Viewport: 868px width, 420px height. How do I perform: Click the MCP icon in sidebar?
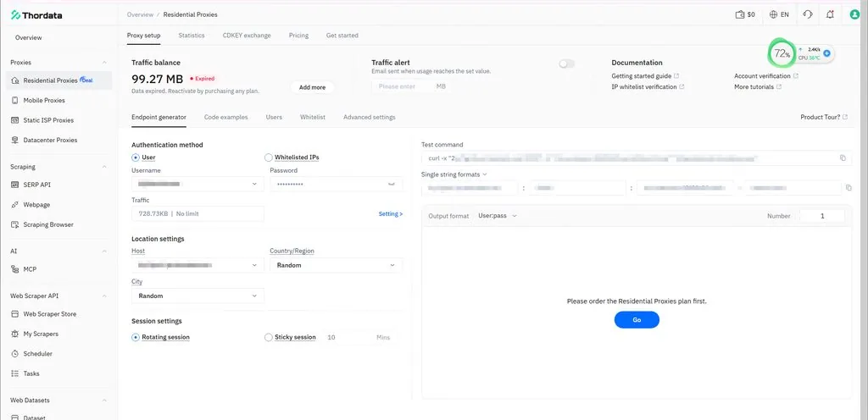coord(15,269)
